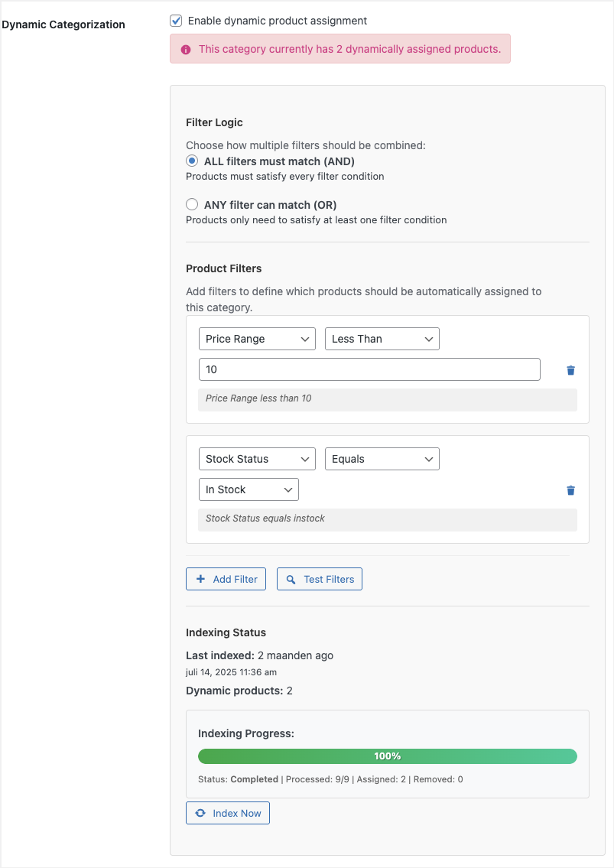Click the green 100% indexing progress bar
Screen dimensions: 614x868
tap(388, 756)
